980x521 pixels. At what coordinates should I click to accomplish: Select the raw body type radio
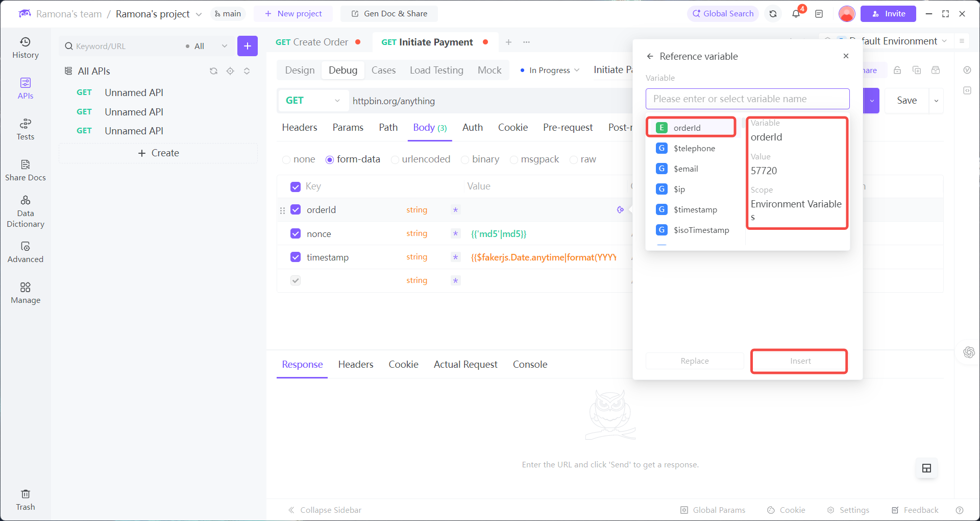[573, 160]
